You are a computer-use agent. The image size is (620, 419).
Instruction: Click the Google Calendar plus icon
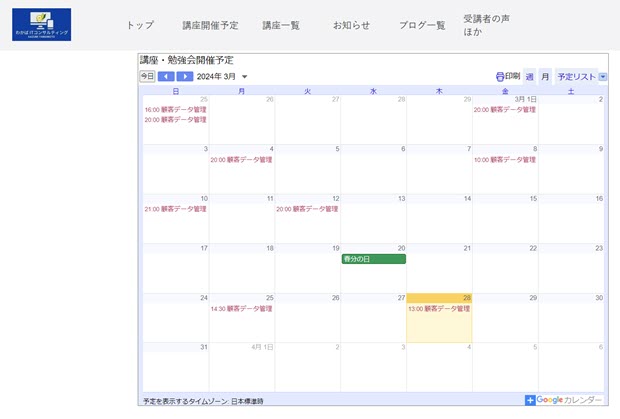pos(530,400)
